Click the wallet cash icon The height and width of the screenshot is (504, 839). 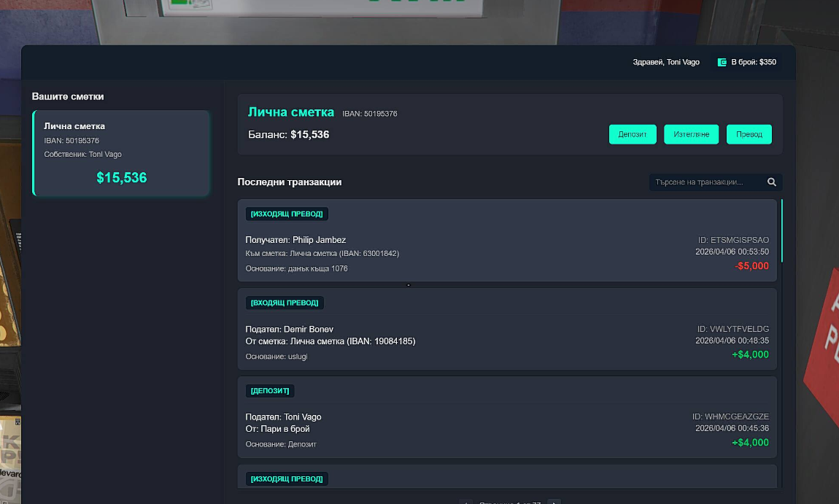(722, 62)
